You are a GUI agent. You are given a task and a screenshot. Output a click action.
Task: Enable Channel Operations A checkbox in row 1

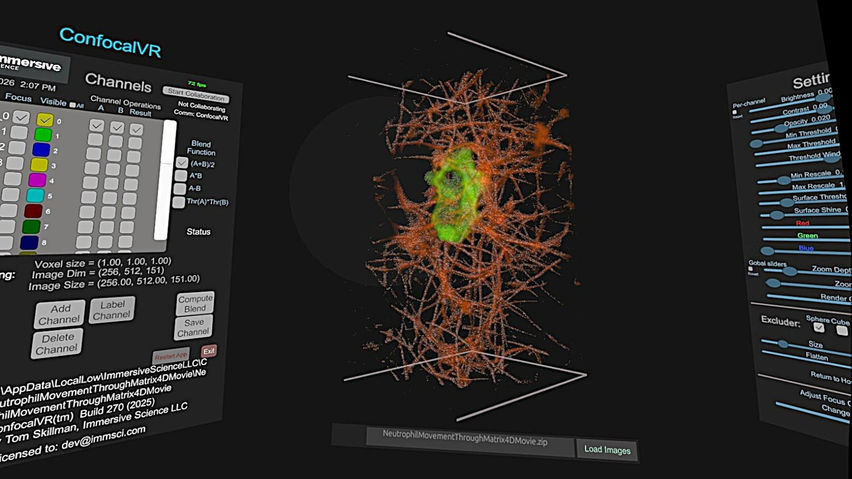(96, 139)
